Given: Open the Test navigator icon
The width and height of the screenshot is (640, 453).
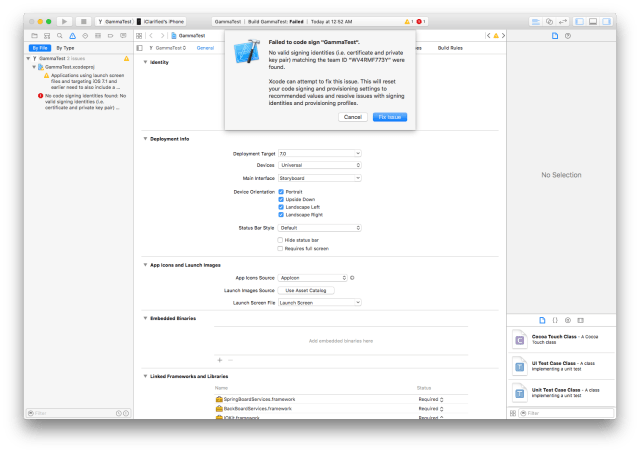Looking at the screenshot, I should tap(85, 36).
